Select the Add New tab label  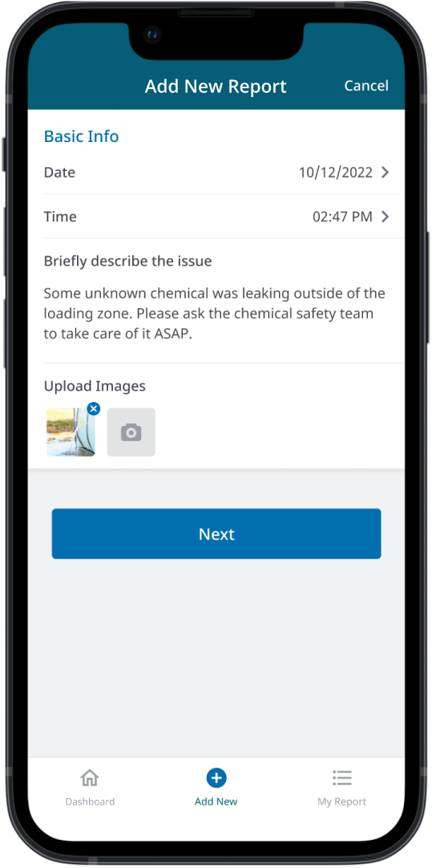(216, 801)
